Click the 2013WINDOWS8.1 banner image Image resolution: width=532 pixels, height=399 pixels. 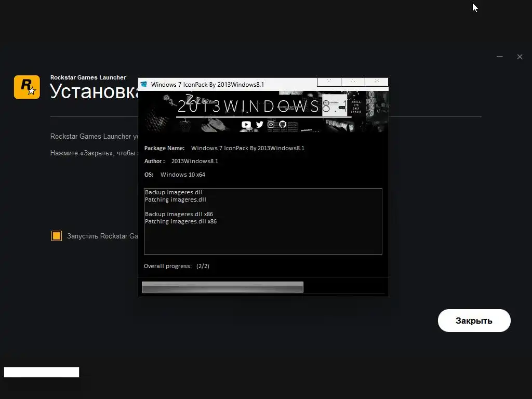[x=263, y=112]
